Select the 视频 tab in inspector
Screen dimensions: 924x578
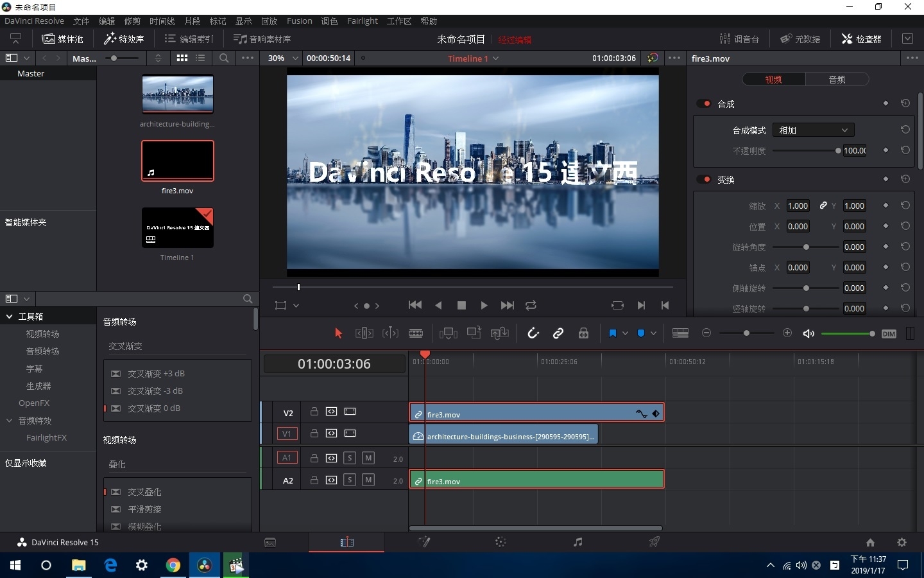click(x=774, y=80)
